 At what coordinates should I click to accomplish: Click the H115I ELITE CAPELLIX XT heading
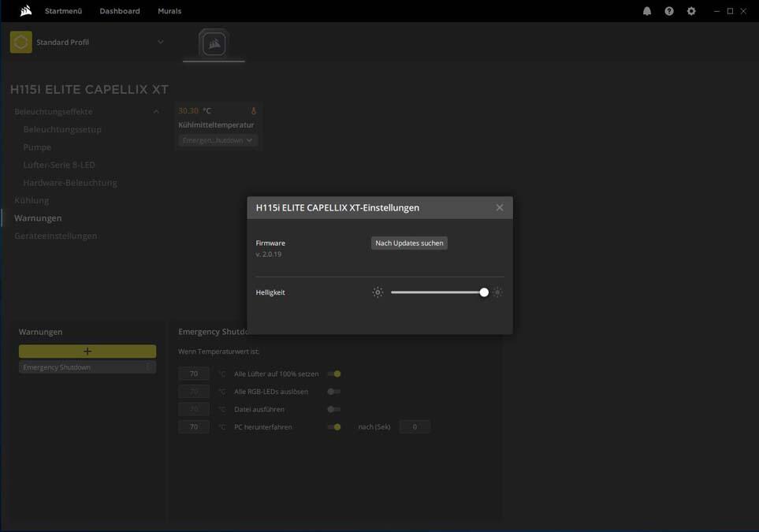(x=90, y=90)
